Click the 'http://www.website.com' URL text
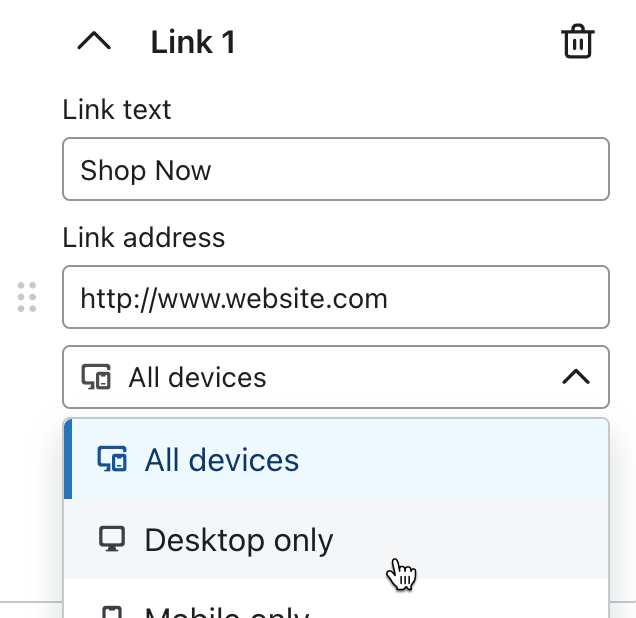636x618 pixels. [x=234, y=298]
